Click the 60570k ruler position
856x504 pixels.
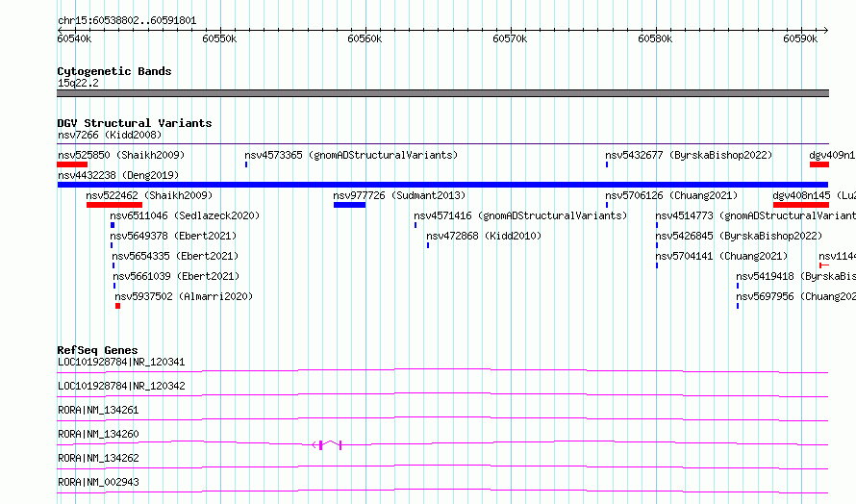pyautogui.click(x=510, y=38)
